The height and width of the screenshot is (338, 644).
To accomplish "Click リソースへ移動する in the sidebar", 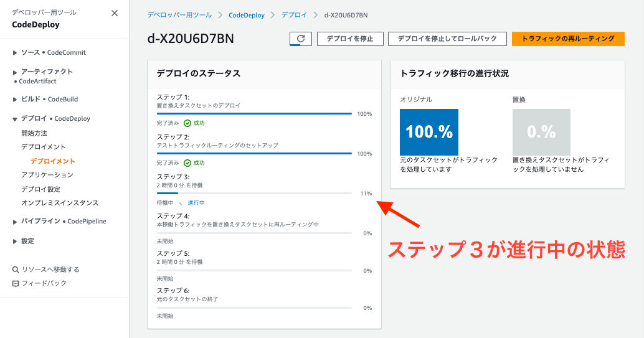I will pos(50,270).
